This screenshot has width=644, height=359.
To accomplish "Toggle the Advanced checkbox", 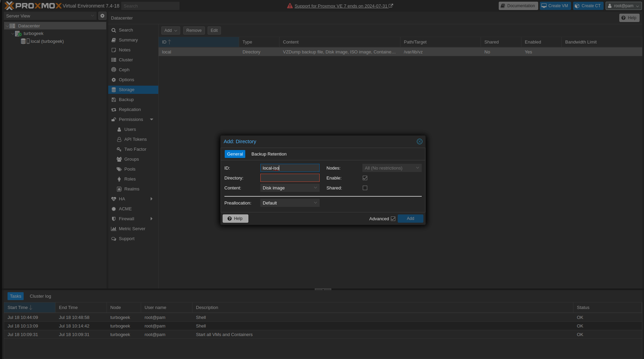I will tap(393, 219).
